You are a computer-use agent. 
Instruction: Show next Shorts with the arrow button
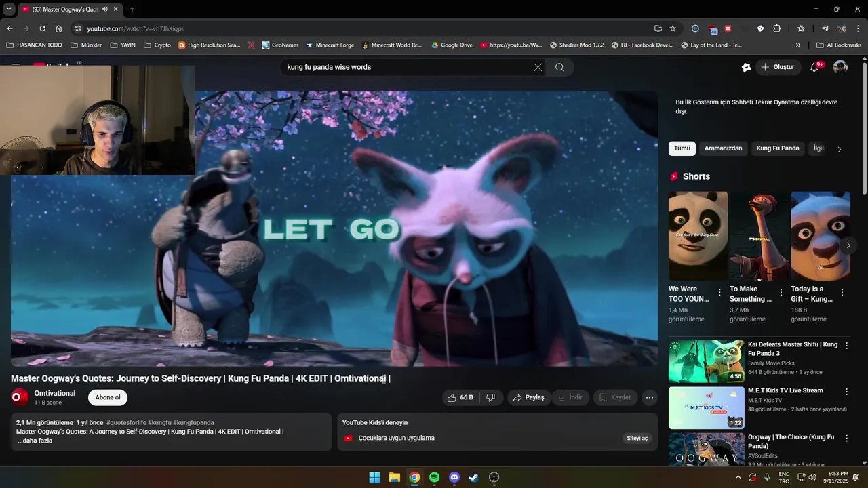(x=848, y=245)
